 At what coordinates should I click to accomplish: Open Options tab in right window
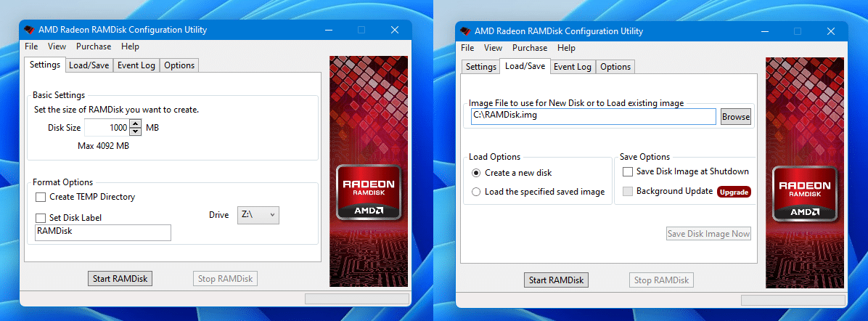point(615,67)
